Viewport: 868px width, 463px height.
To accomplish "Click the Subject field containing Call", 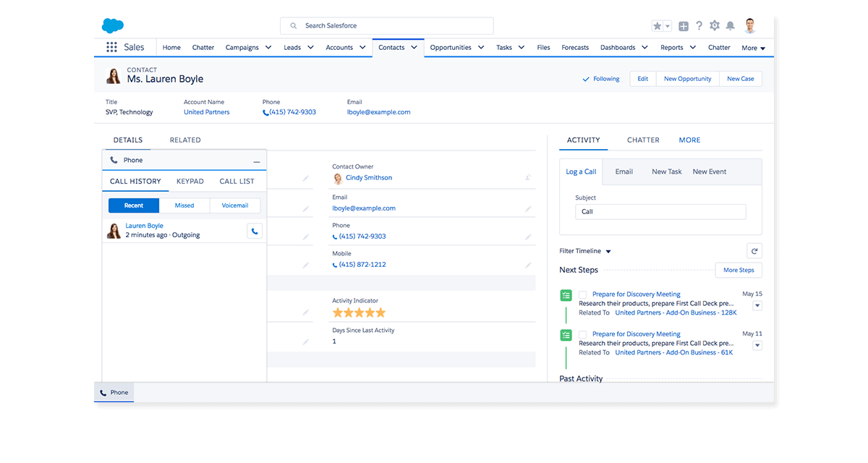I will pos(660,212).
